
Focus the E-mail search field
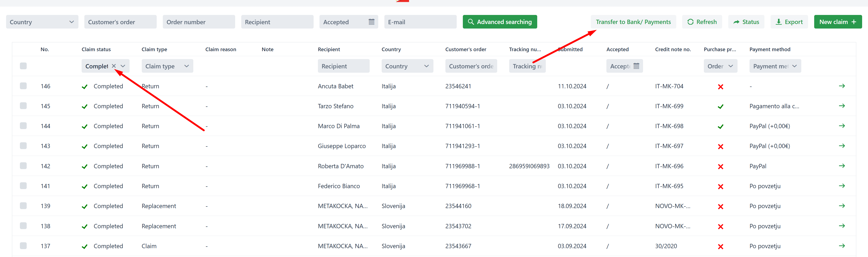(420, 22)
